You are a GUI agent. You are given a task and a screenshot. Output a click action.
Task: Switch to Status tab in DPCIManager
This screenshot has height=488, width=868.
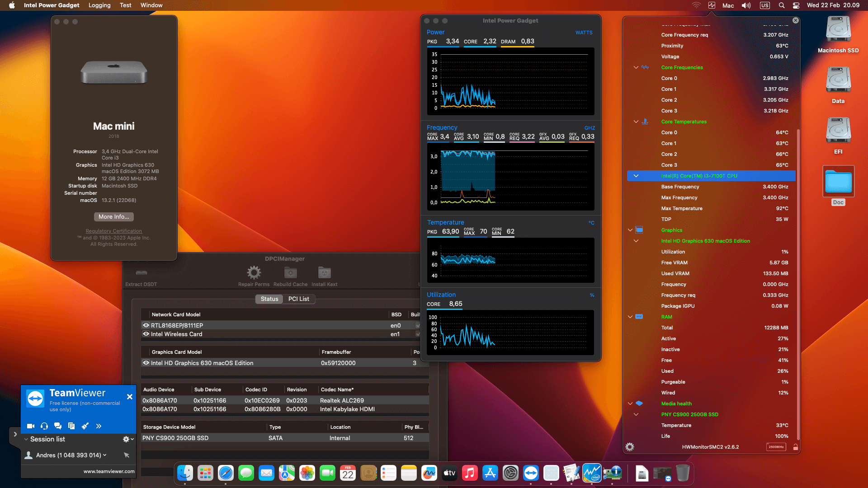(269, 299)
